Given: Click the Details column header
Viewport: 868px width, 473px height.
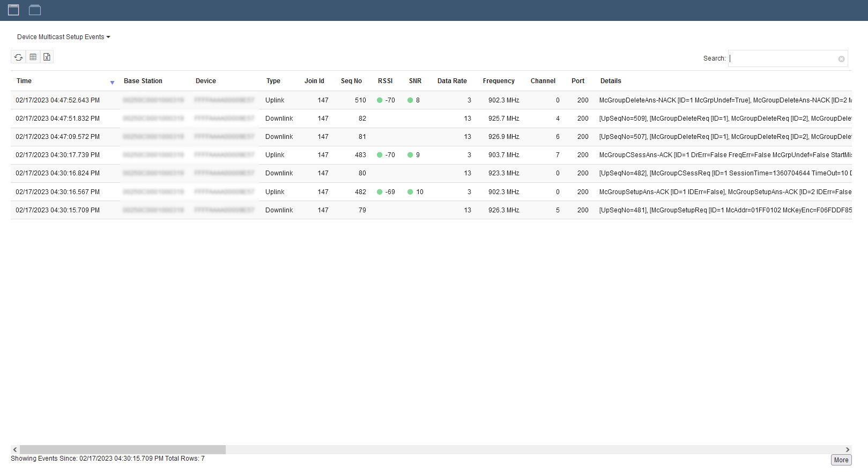Looking at the screenshot, I should coord(611,81).
